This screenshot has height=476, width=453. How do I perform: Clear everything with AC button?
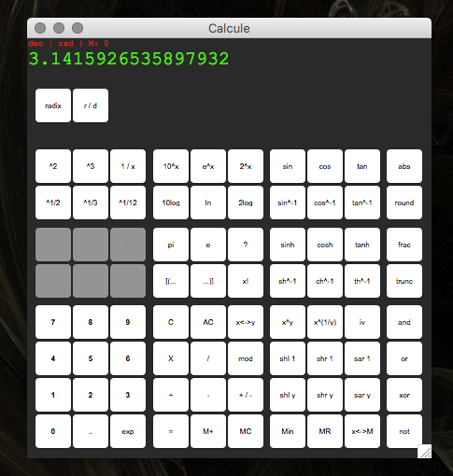(x=208, y=322)
